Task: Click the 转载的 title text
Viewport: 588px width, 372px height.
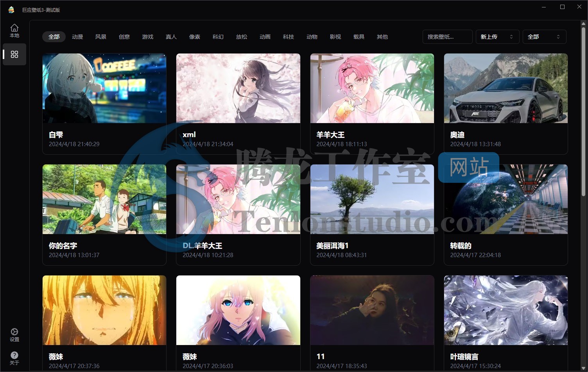Action: coord(461,246)
